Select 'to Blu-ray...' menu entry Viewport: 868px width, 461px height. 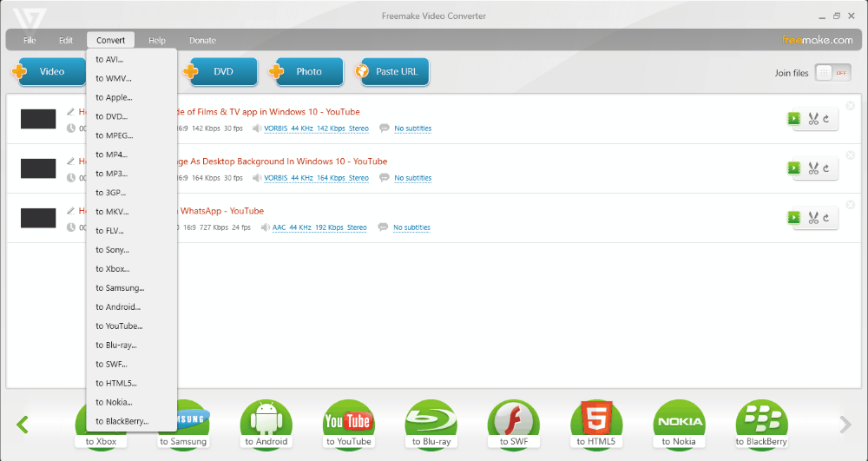click(132, 345)
